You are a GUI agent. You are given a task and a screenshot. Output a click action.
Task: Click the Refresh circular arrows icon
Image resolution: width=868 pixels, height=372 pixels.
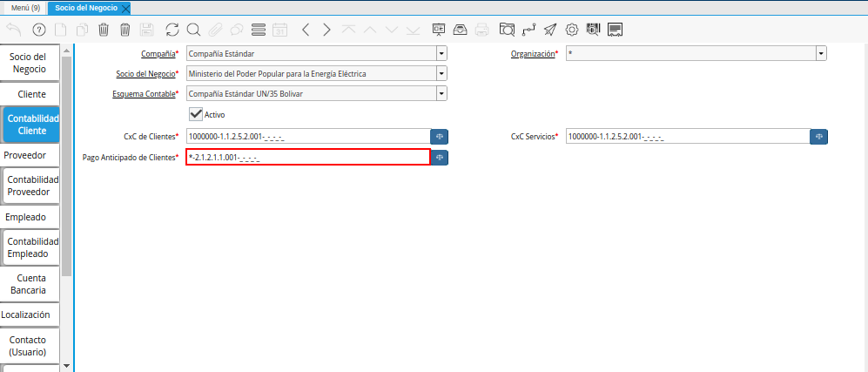point(172,30)
